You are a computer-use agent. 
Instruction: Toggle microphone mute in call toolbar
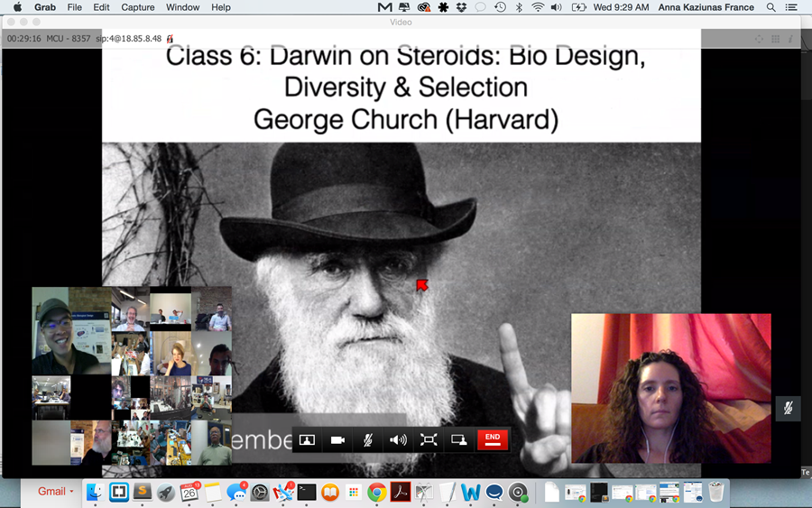tap(368, 440)
